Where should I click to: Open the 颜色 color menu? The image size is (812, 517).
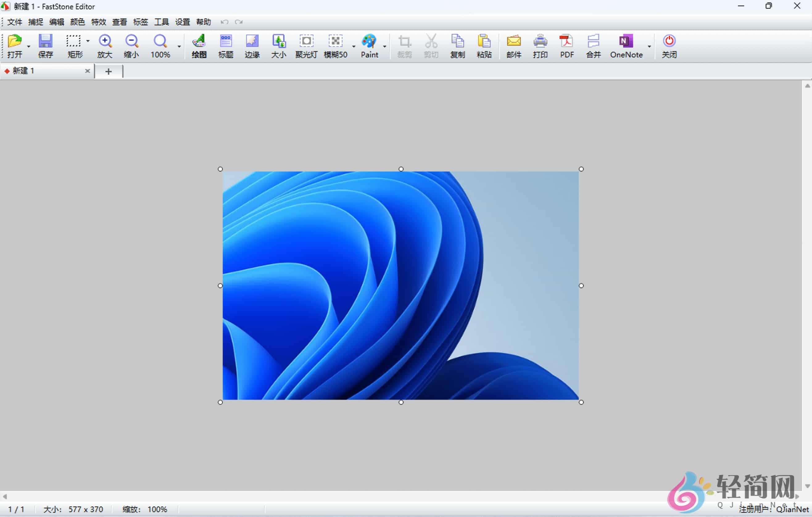77,22
